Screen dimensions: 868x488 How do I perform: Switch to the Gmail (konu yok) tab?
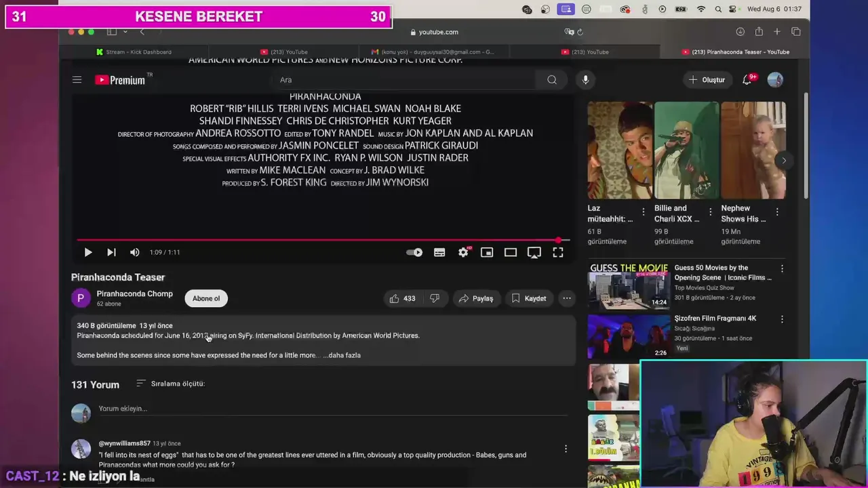(434, 52)
